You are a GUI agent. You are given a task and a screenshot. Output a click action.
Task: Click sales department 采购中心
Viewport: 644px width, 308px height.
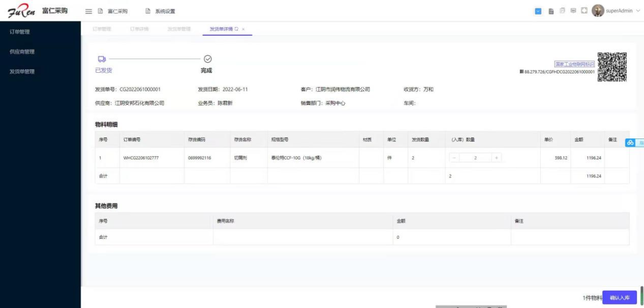pyautogui.click(x=336, y=103)
